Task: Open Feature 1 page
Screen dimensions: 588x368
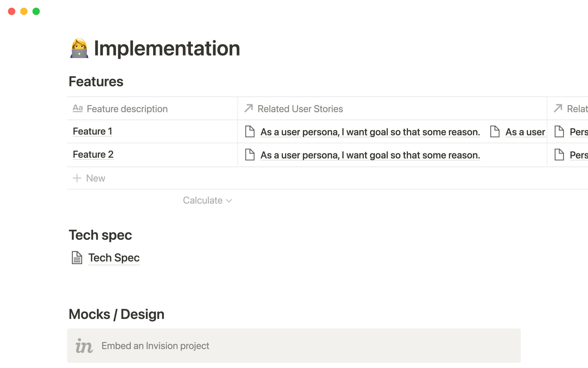Action: pos(92,132)
